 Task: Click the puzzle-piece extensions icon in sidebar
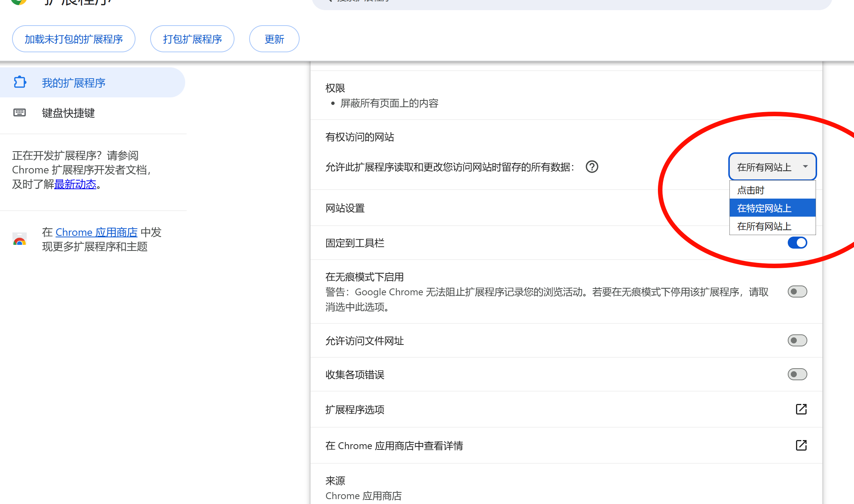(20, 82)
